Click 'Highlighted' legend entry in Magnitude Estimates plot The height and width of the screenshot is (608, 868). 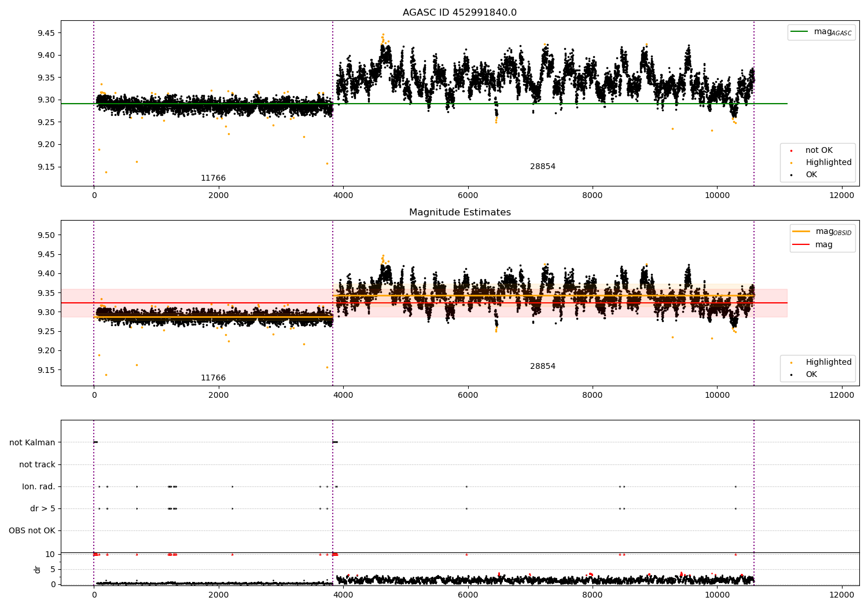pyautogui.click(x=829, y=362)
